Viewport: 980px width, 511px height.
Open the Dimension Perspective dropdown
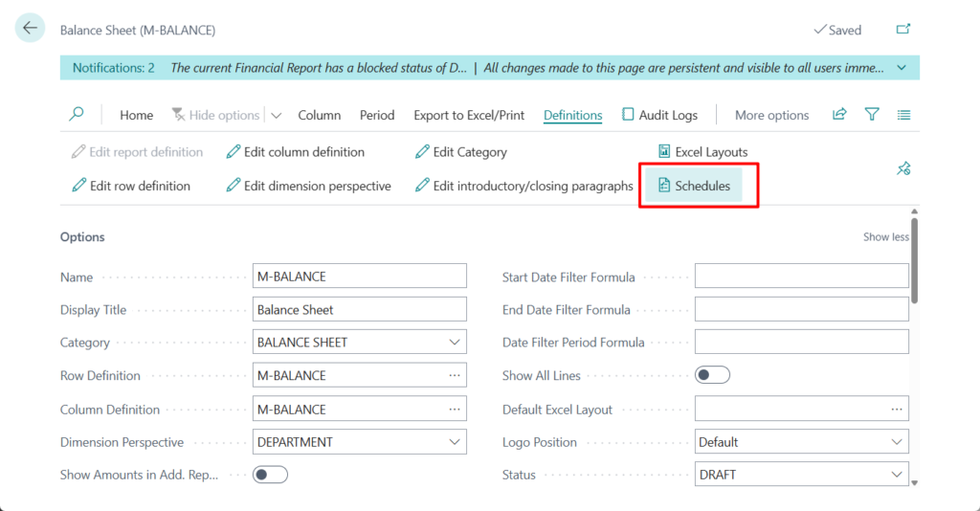454,442
